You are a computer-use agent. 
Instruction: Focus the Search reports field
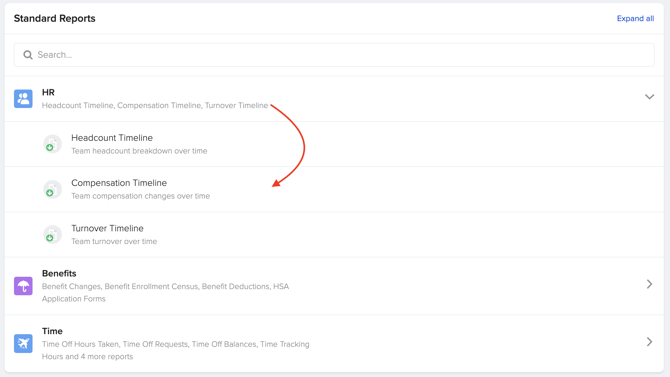click(x=334, y=55)
